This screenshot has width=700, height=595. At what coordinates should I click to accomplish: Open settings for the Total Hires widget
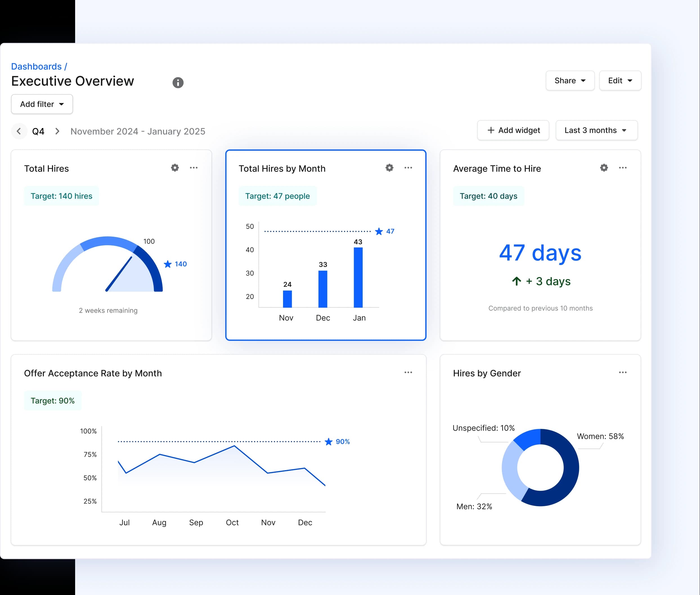174,168
